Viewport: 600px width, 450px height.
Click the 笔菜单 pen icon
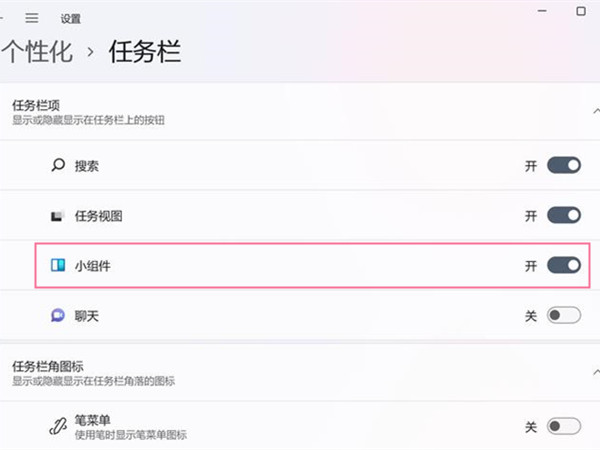tap(58, 426)
